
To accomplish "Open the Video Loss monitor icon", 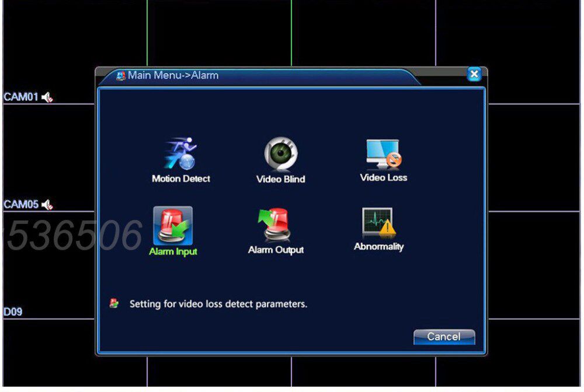I will pyautogui.click(x=384, y=153).
